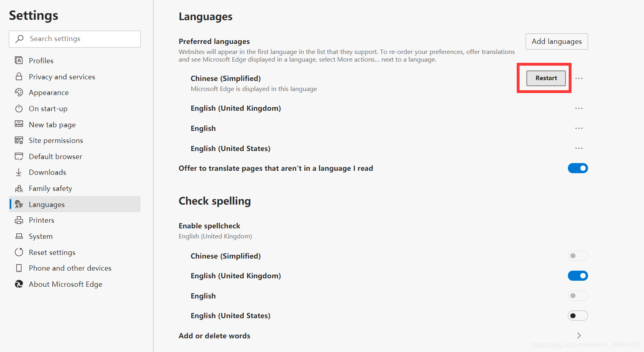Click the Restart button
Image resolution: width=644 pixels, height=352 pixels.
tap(546, 78)
